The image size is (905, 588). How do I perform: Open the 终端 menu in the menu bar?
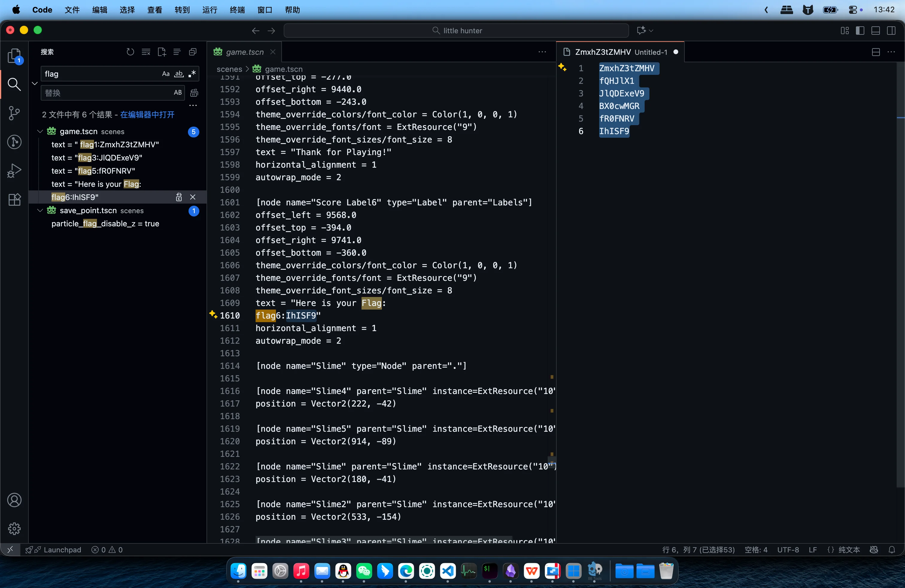coord(237,10)
